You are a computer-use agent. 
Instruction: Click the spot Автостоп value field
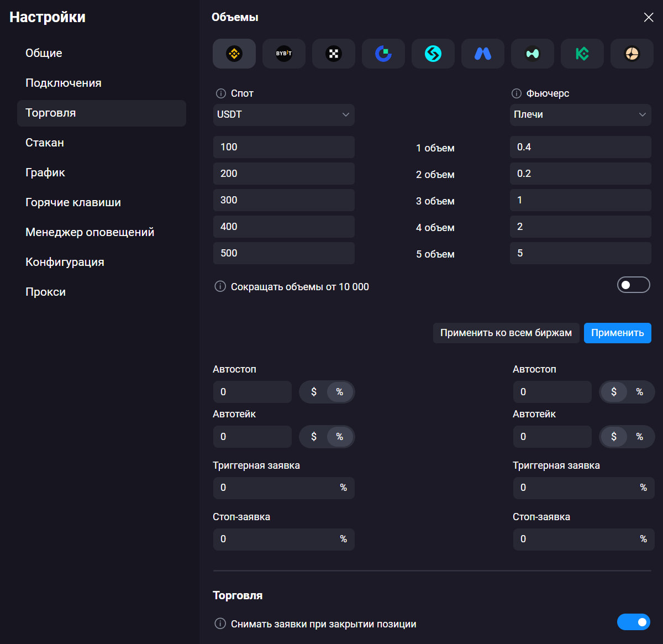252,392
